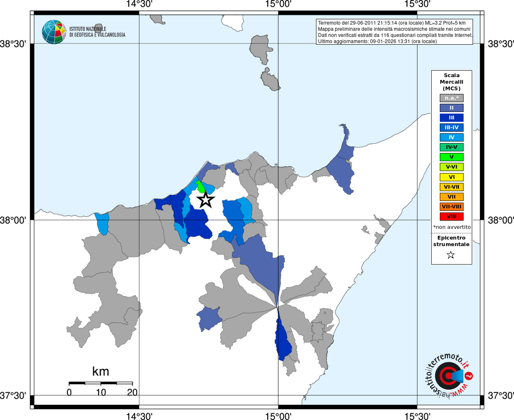Click the Istituto Nazionale di Geofisica text
Image resolution: width=514 pixels, height=420 pixels.
tap(97, 32)
